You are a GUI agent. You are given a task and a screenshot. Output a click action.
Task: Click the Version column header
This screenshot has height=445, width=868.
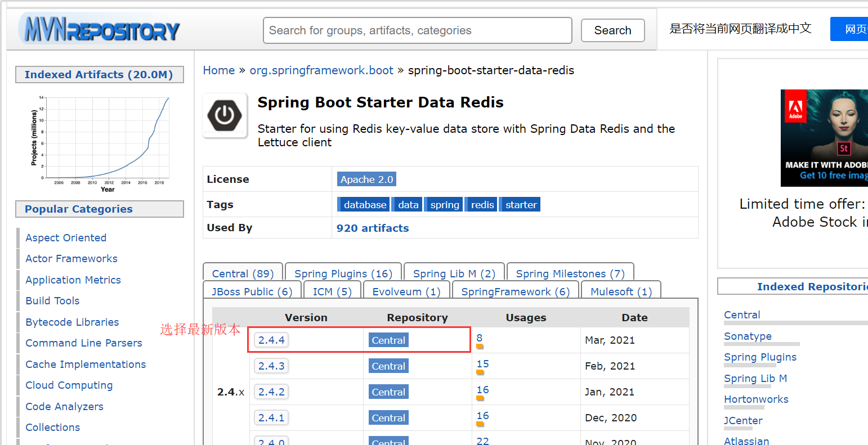tap(306, 318)
